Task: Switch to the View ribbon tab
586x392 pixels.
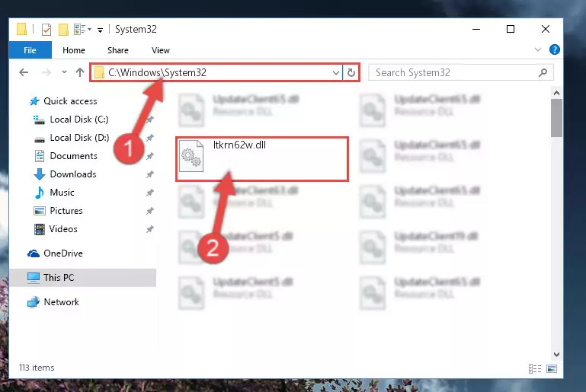Action: [x=161, y=50]
